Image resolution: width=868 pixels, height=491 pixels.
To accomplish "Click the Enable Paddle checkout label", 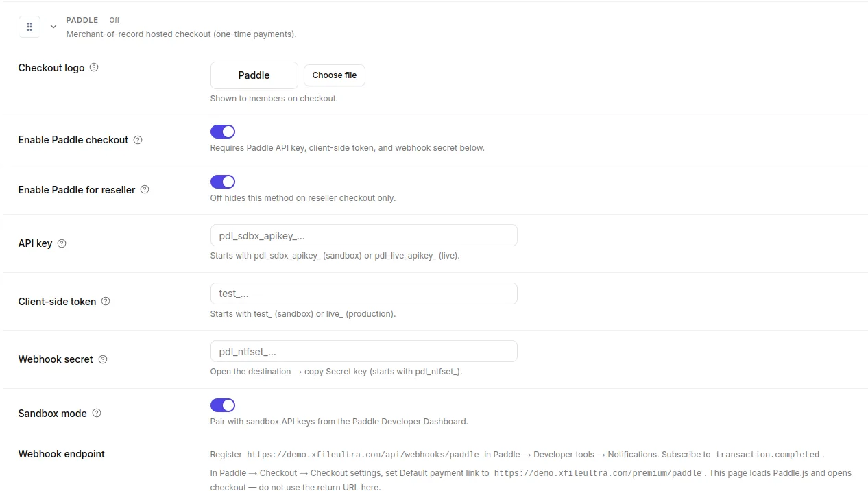I will [73, 140].
